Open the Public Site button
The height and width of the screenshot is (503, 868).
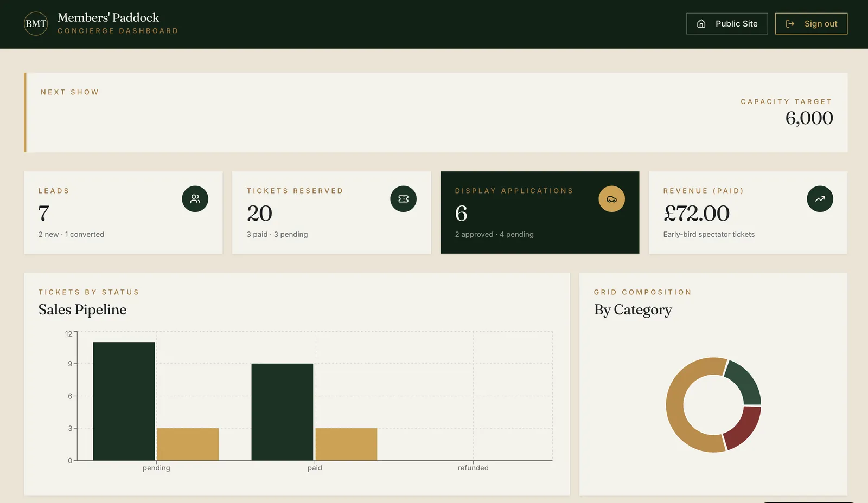pyautogui.click(x=727, y=24)
